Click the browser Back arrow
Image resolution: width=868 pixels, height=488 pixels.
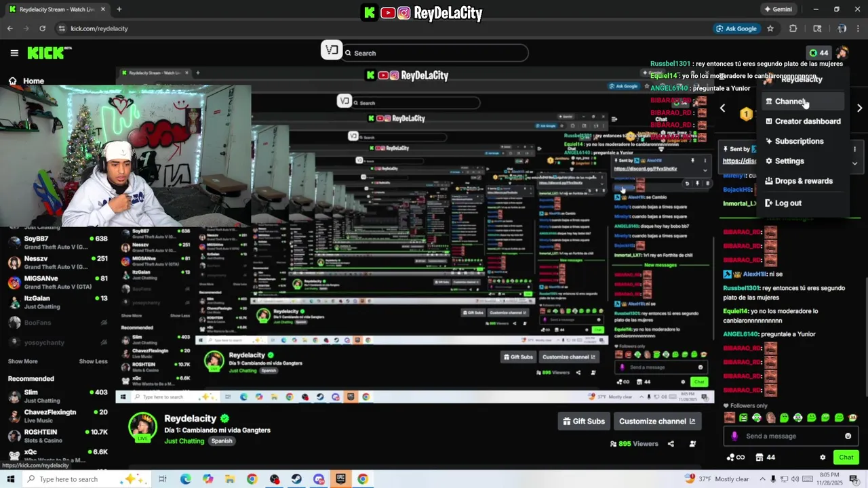9,28
